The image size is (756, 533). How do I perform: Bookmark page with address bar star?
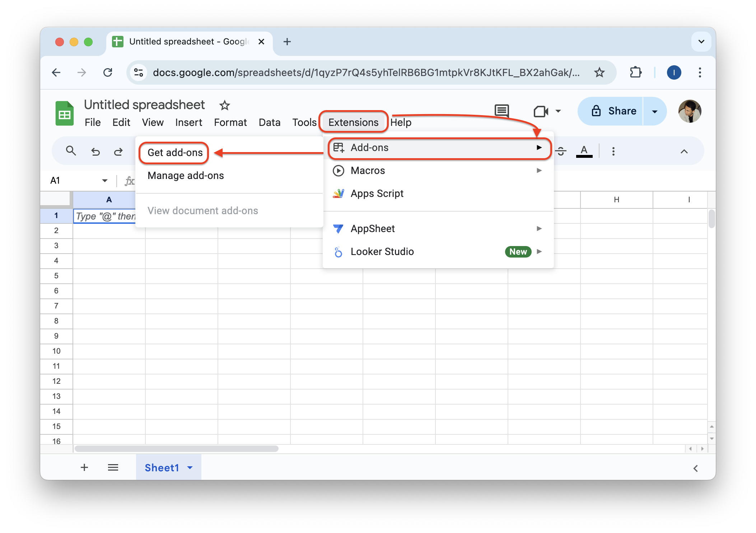(599, 72)
